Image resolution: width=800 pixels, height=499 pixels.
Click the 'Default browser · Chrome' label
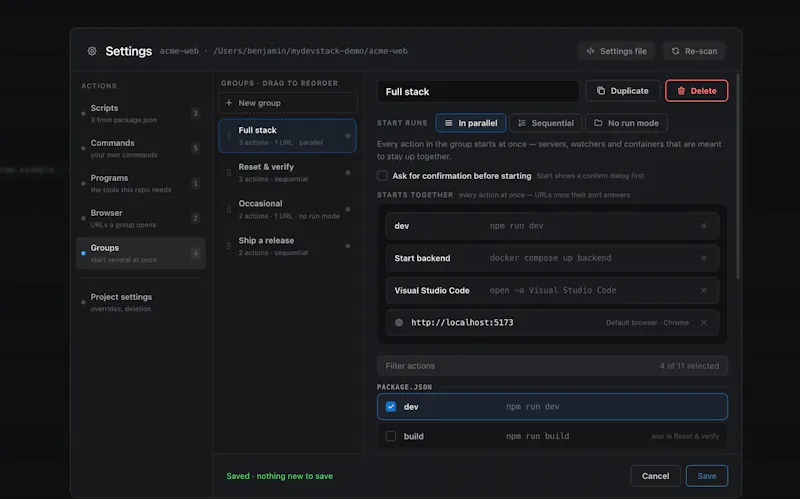click(647, 322)
